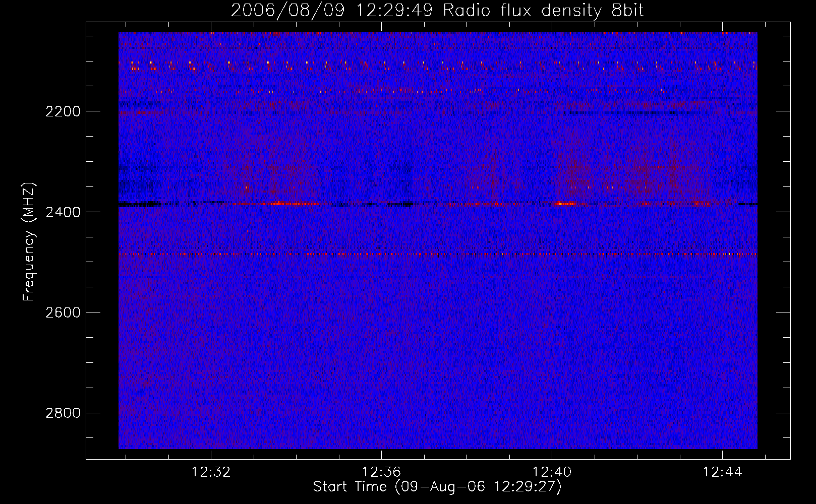Click the 2800 frequency tick label
This screenshot has height=504, width=816.
point(63,413)
